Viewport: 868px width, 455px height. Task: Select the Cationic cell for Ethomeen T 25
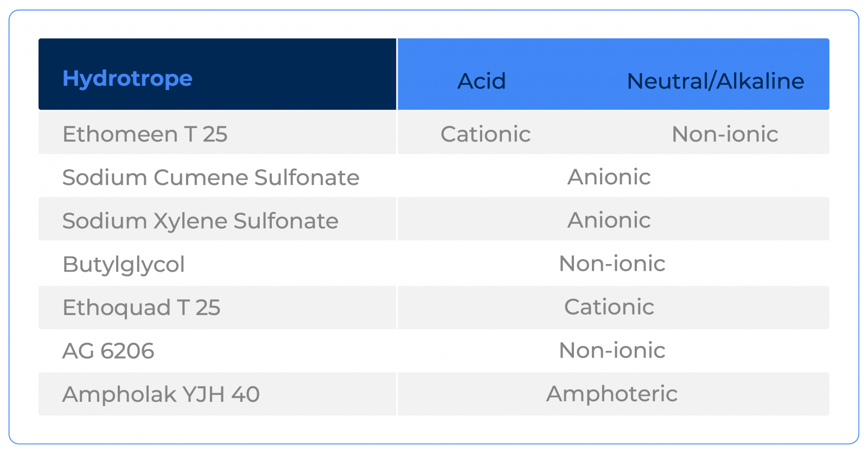(486, 134)
